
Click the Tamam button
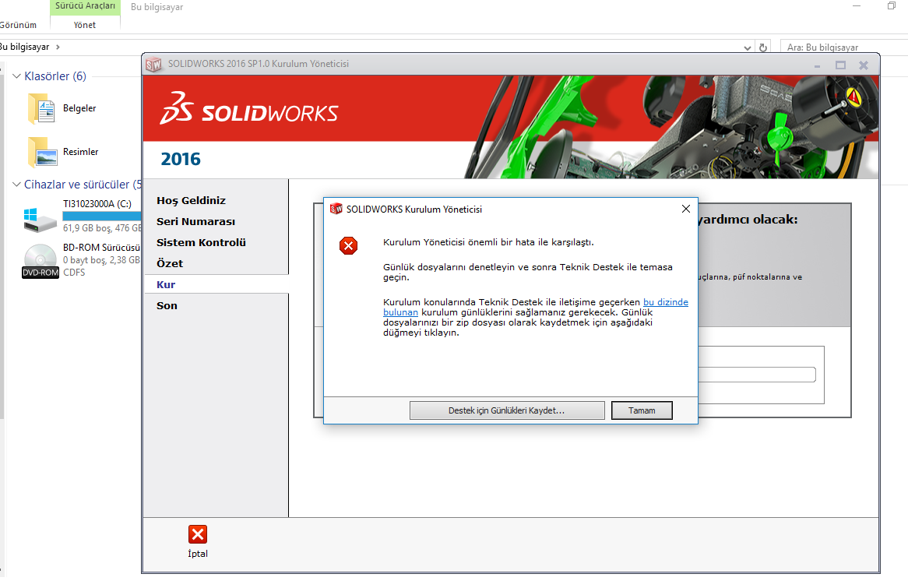[x=642, y=410]
